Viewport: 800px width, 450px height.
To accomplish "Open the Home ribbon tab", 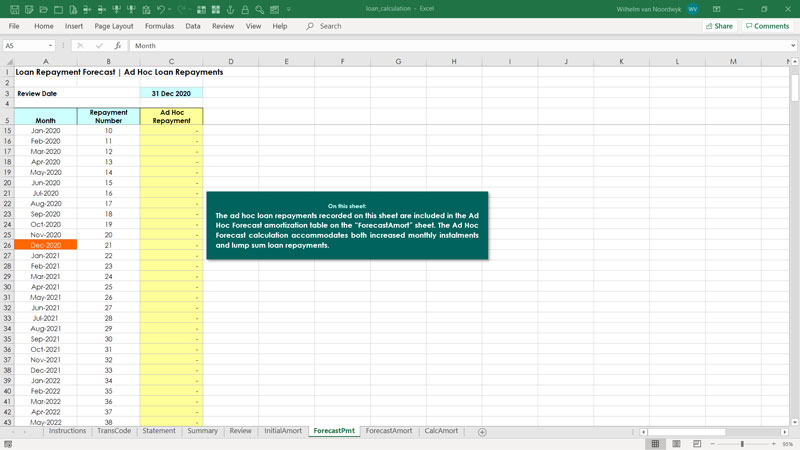I will tap(43, 26).
